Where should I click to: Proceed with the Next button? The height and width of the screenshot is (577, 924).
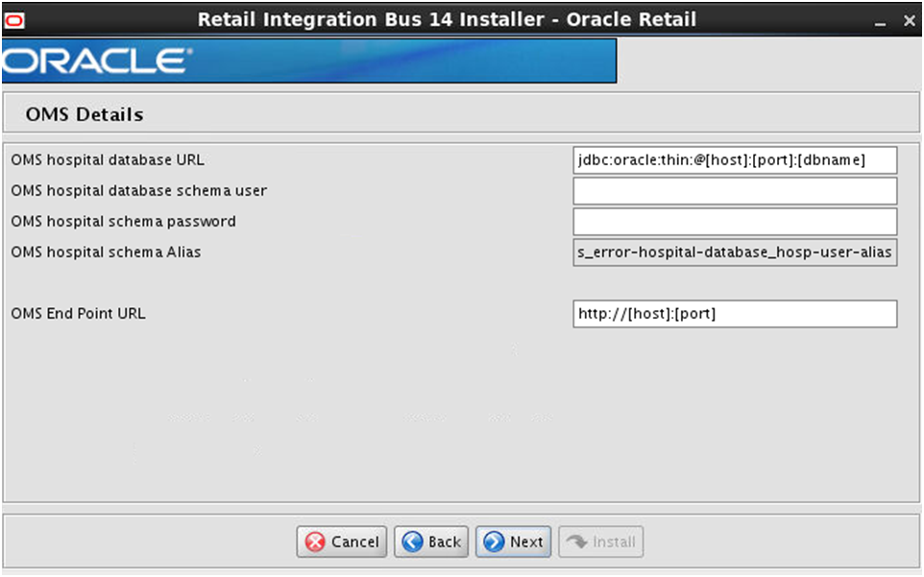(x=513, y=541)
